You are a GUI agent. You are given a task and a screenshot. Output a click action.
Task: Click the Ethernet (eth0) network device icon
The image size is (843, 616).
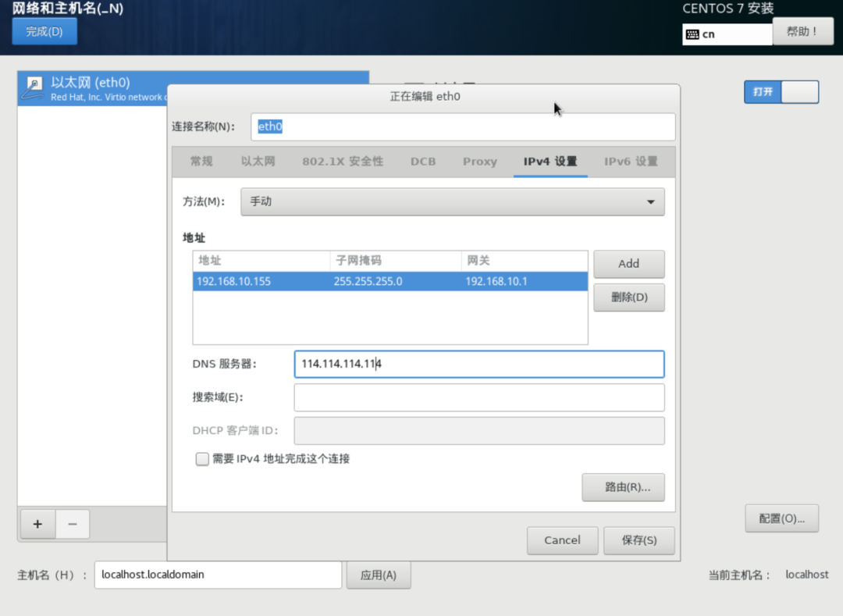pyautogui.click(x=33, y=89)
